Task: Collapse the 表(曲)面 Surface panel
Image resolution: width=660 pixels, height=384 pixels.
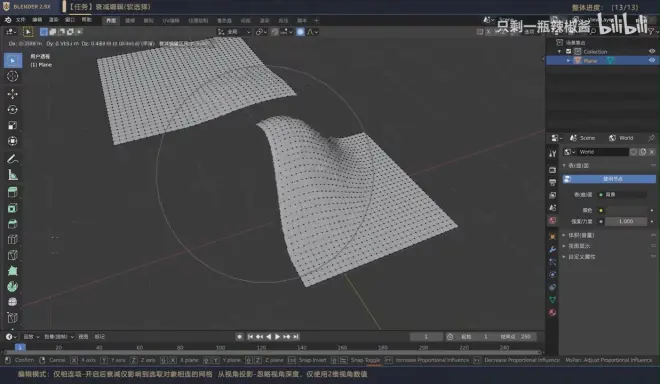Action: (x=564, y=165)
